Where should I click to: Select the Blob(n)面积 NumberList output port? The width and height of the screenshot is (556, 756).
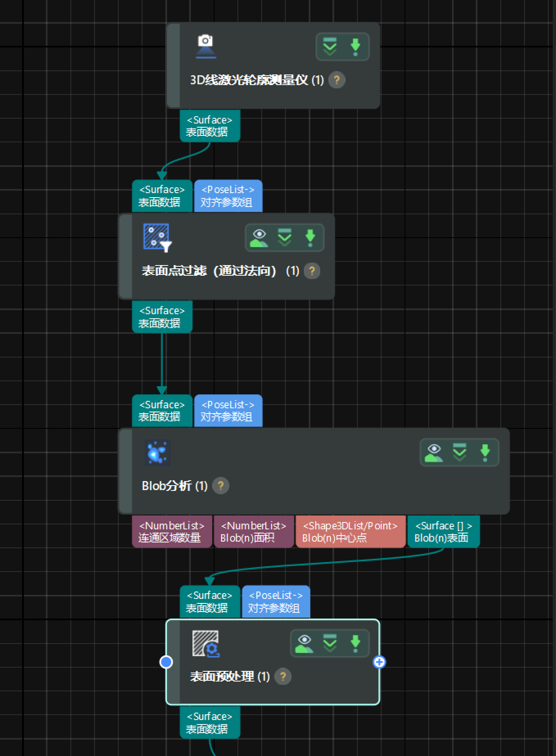pos(254,531)
